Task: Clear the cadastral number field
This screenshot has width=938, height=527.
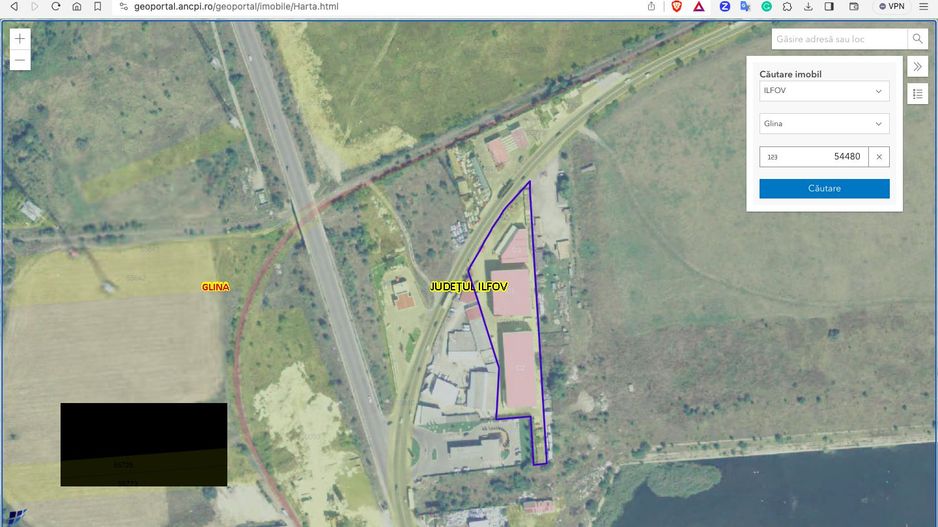Action: coord(879,157)
